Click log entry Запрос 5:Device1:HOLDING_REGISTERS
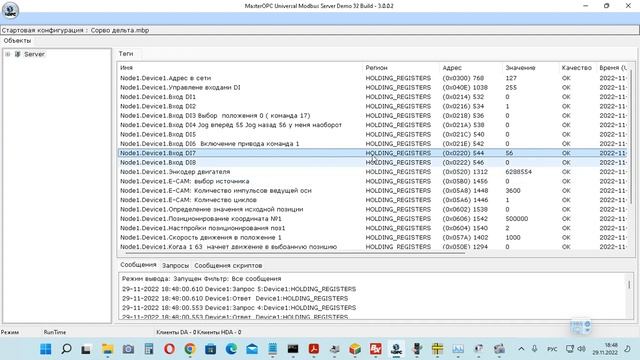 click(x=239, y=289)
